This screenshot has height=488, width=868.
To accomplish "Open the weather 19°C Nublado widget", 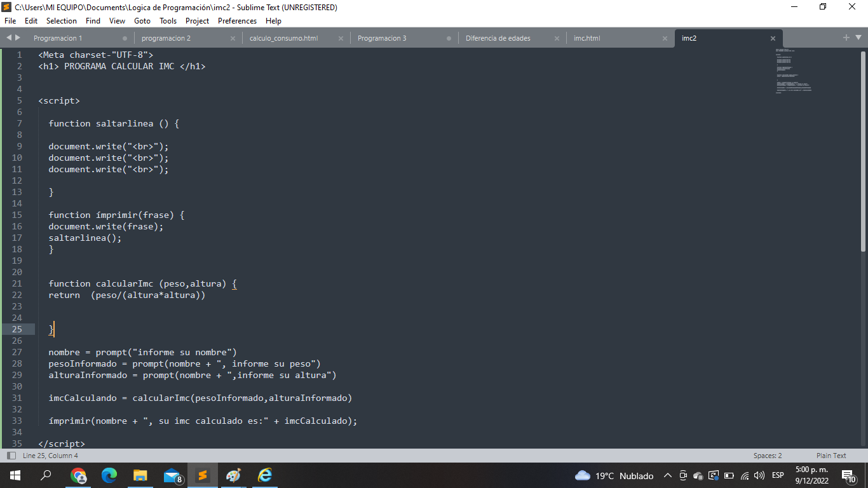I will coord(614,475).
